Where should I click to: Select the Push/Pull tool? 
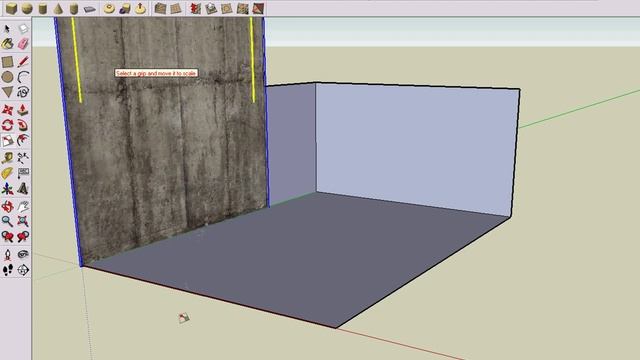(23, 109)
